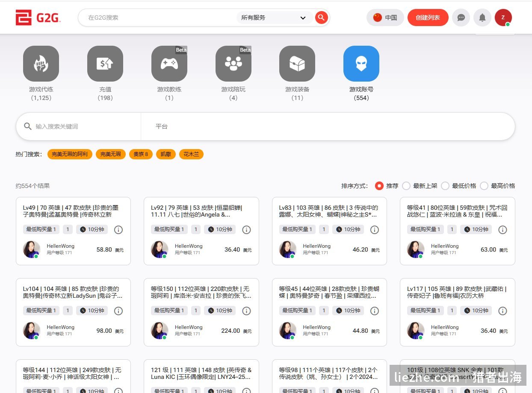Viewport: 532px width, 393px height.
Task: Click the 花木兰 hot search tag
Action: (x=191, y=154)
